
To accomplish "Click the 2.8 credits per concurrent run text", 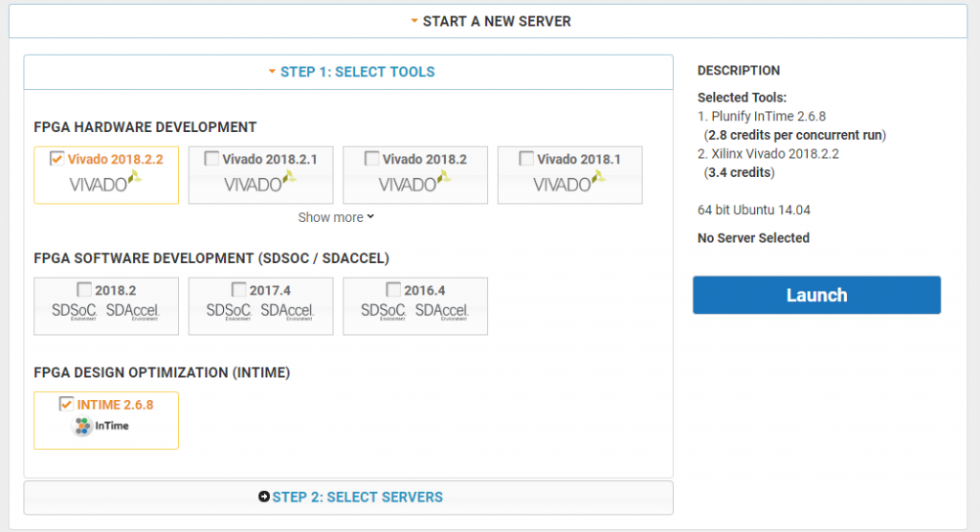I will click(x=795, y=135).
